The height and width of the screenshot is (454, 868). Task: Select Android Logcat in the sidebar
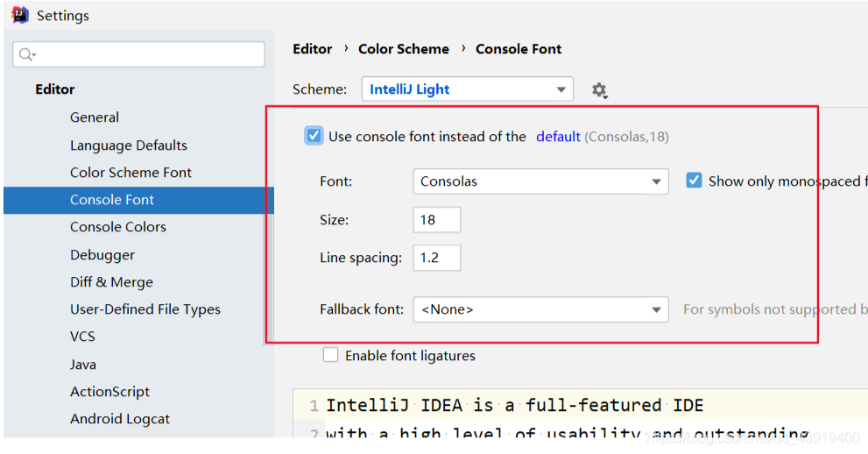(x=120, y=419)
